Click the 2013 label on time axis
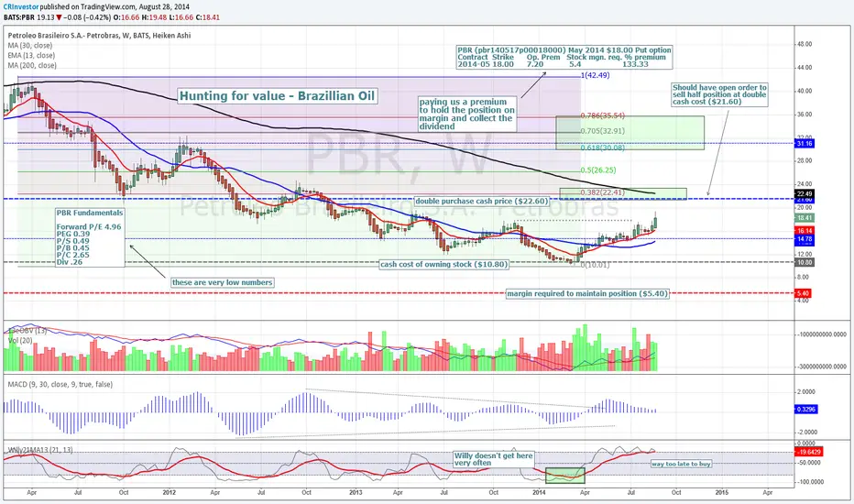The height and width of the screenshot is (504, 854). [356, 493]
